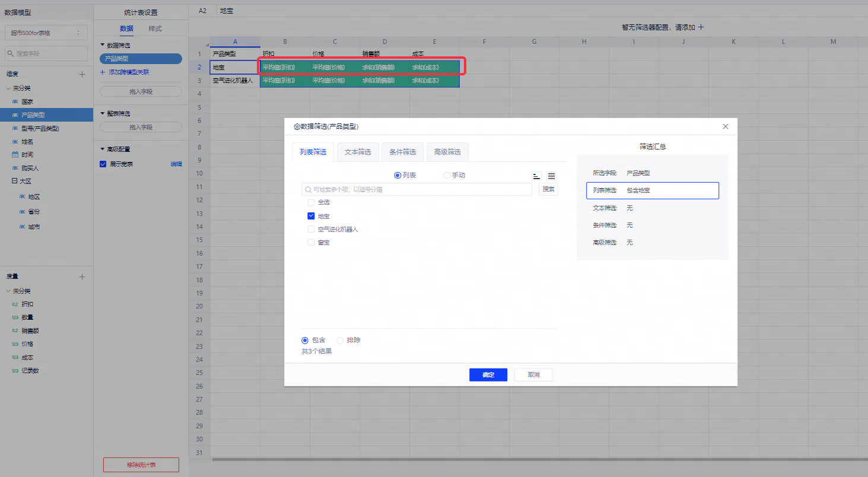The width and height of the screenshot is (868, 477).
Task: Check the 空气进化机器人 checkbox
Action: pos(311,229)
